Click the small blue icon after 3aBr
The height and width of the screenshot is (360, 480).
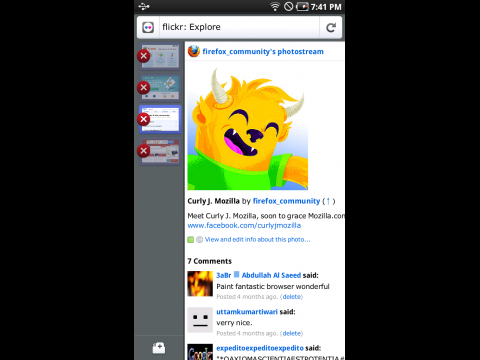tap(237, 275)
